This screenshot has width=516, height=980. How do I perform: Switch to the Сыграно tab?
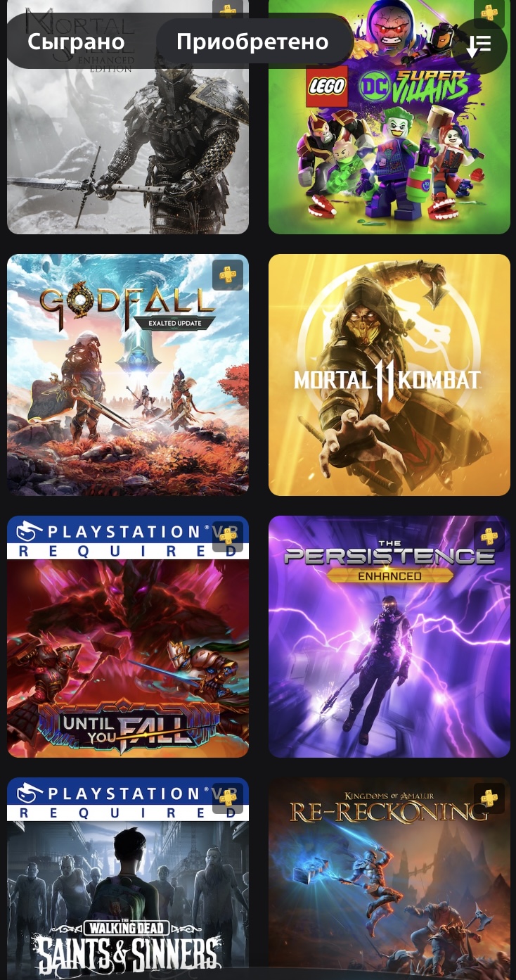pyautogui.click(x=76, y=42)
